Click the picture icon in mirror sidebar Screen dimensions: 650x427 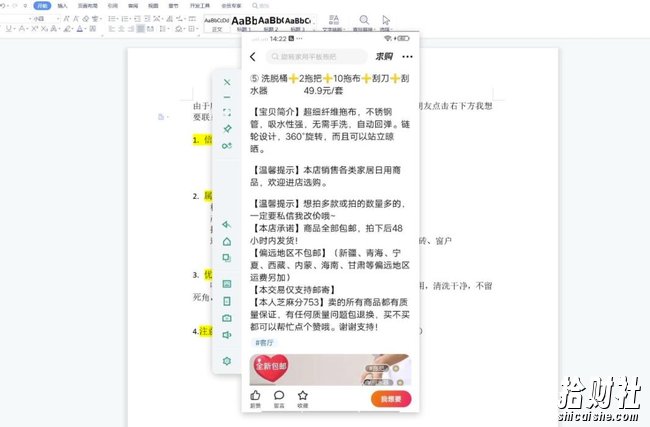(227, 284)
